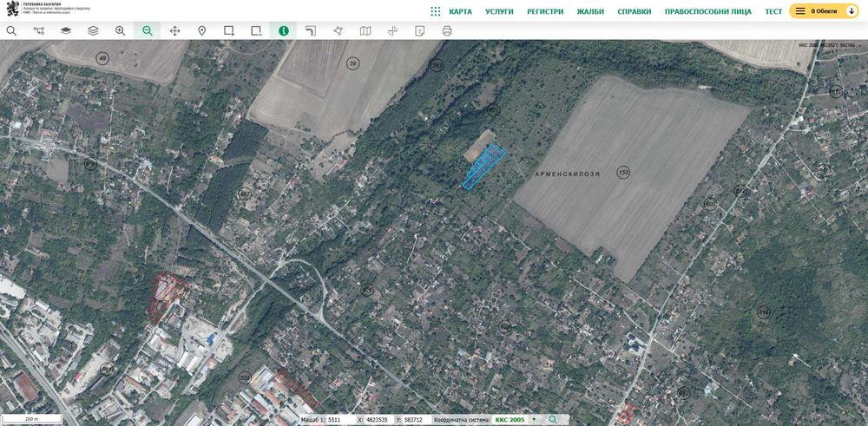Toggle the active zoom out tool
868x426 pixels.
[147, 30]
